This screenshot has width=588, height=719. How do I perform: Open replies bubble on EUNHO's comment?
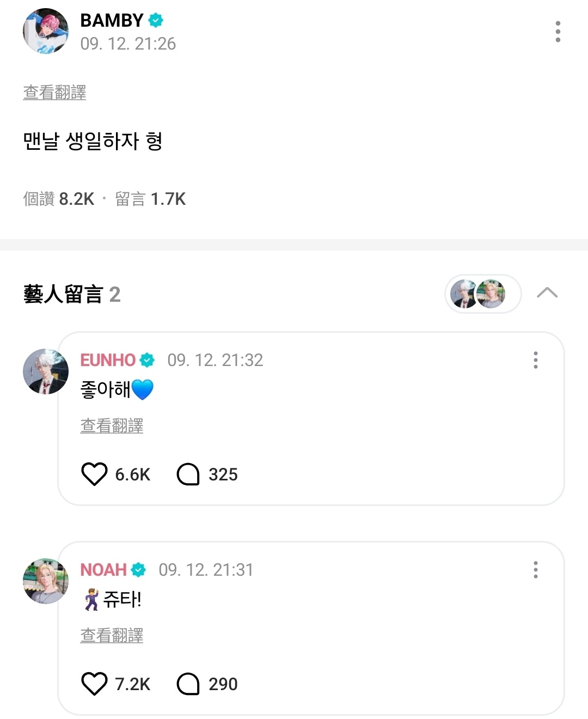188,474
